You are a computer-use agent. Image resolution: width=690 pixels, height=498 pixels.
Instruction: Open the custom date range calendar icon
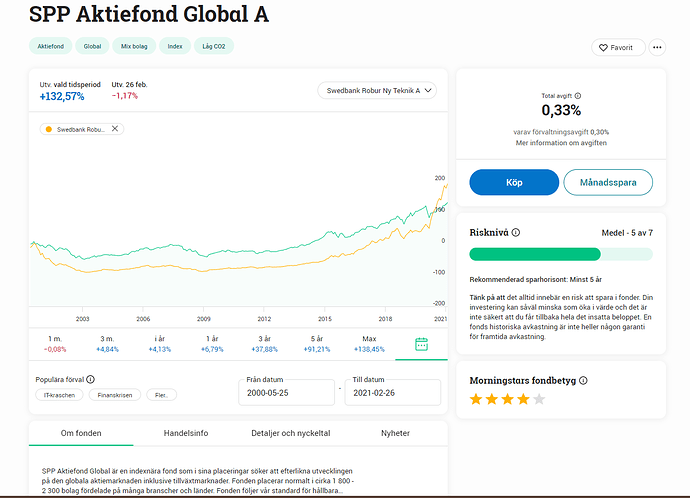tap(420, 345)
